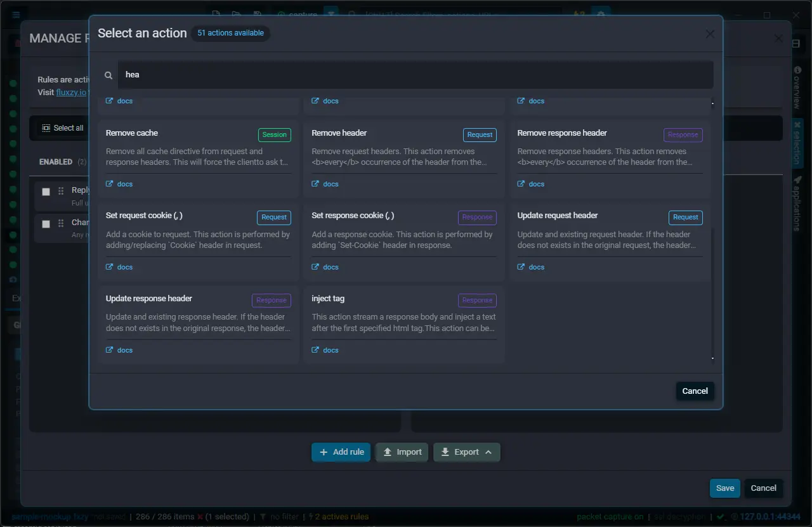Choose the Remove cache action card
The width and height of the screenshot is (812, 527).
tap(199, 159)
